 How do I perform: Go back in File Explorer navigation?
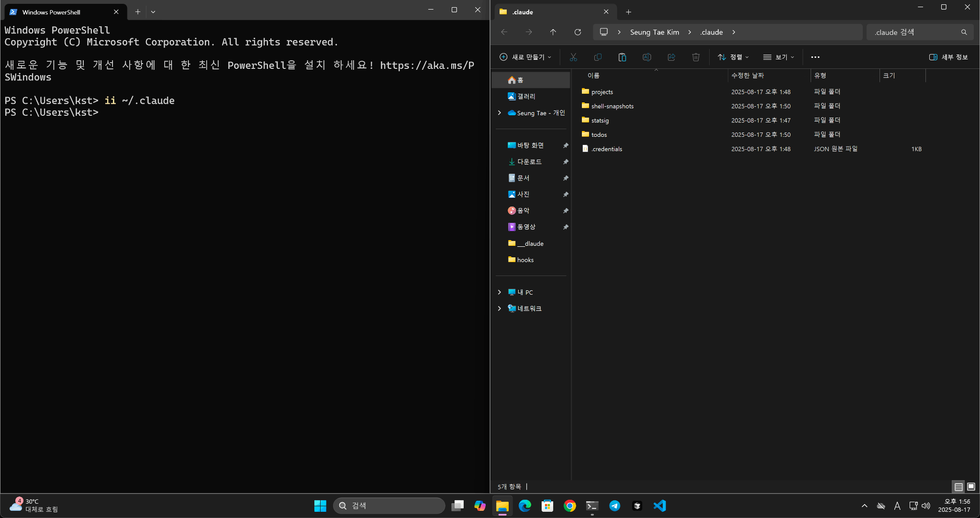[504, 32]
